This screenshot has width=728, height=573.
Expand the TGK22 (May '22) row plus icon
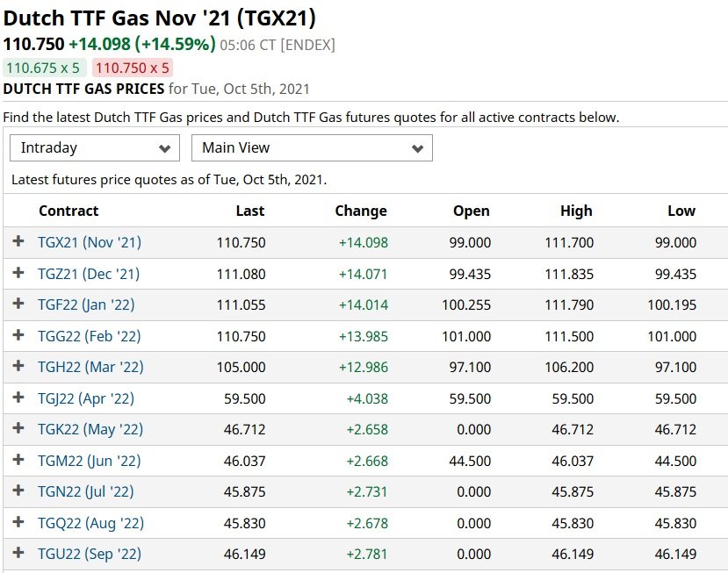18,428
